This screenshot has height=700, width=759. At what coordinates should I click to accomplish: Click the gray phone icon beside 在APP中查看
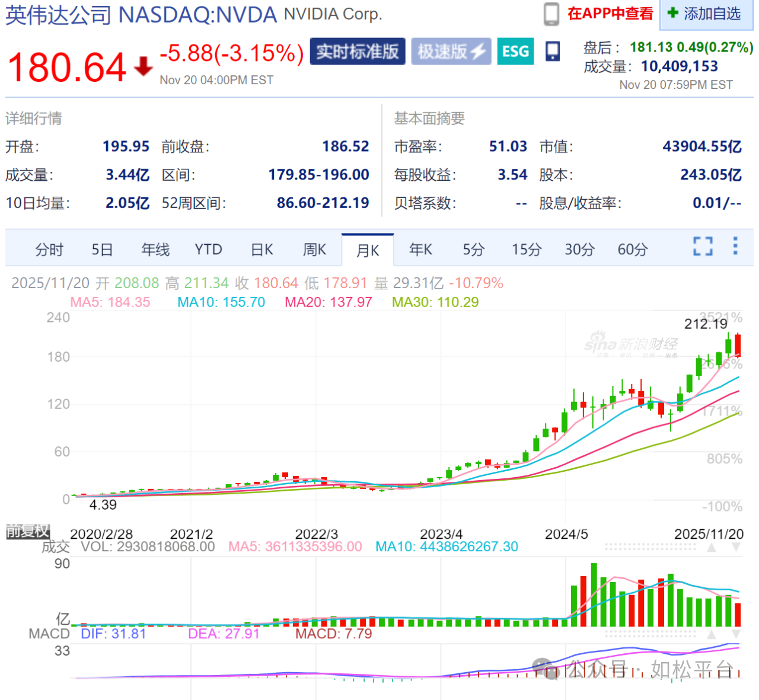pyautogui.click(x=551, y=14)
